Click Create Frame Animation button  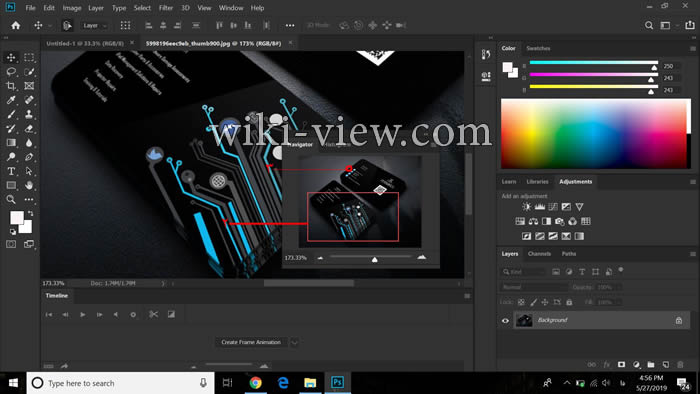(251, 342)
